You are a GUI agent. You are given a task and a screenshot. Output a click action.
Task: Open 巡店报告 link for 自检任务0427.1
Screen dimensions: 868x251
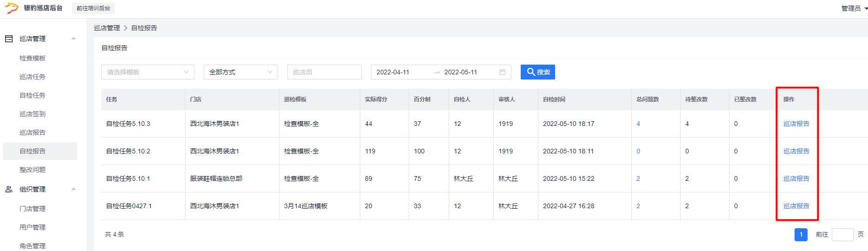[x=796, y=206]
